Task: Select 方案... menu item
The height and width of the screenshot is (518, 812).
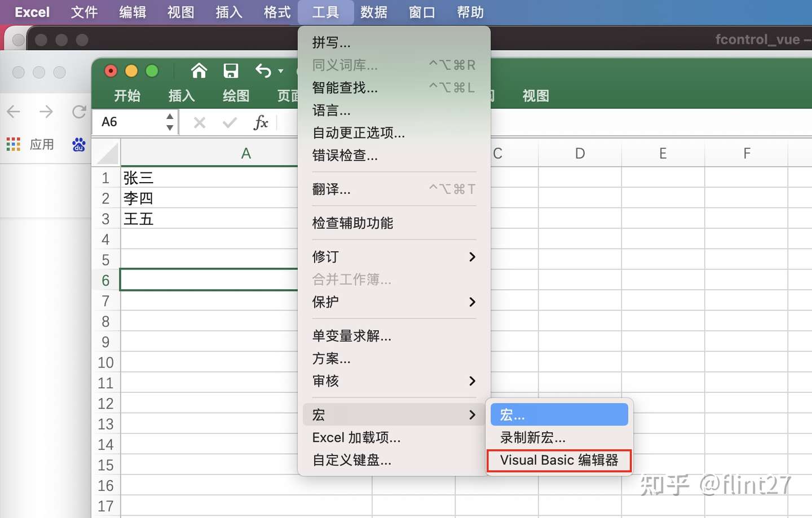Action: (x=394, y=358)
